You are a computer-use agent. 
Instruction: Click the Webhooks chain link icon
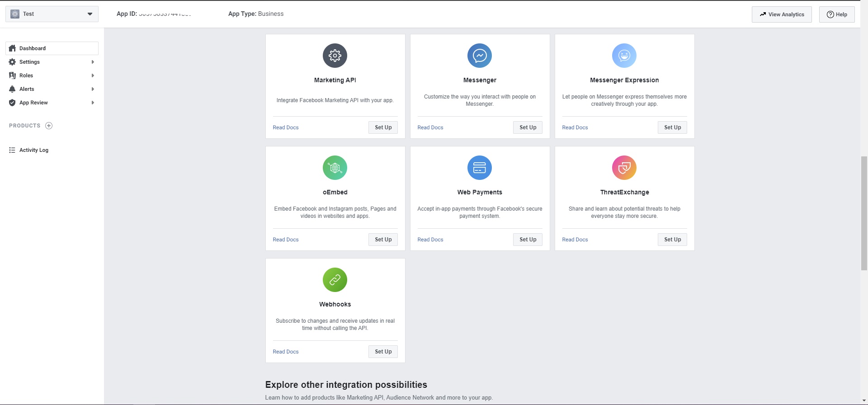coord(335,280)
